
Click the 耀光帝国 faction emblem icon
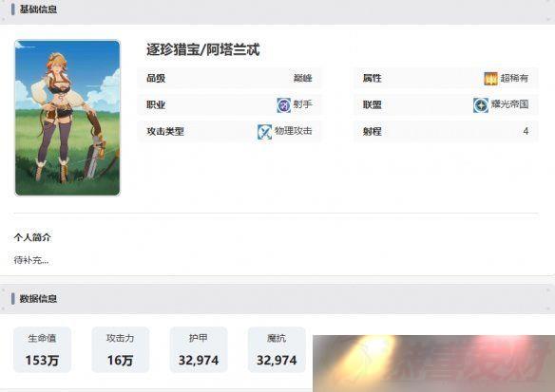tap(481, 105)
